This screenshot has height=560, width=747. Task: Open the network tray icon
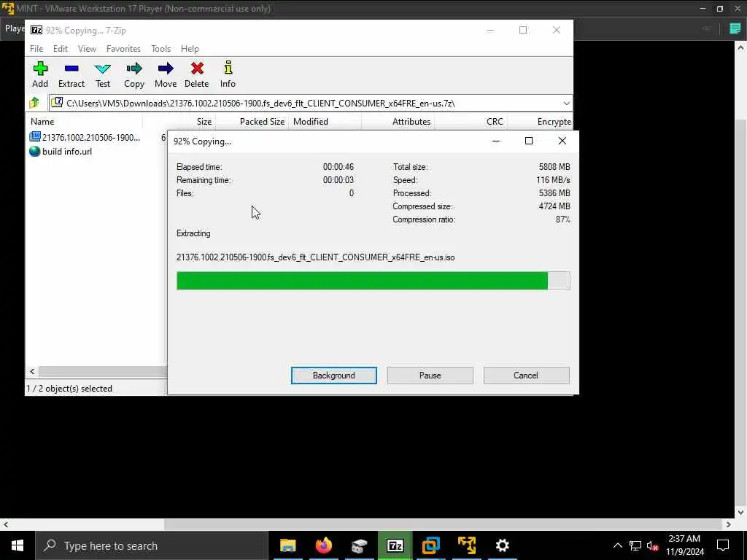[x=635, y=545]
